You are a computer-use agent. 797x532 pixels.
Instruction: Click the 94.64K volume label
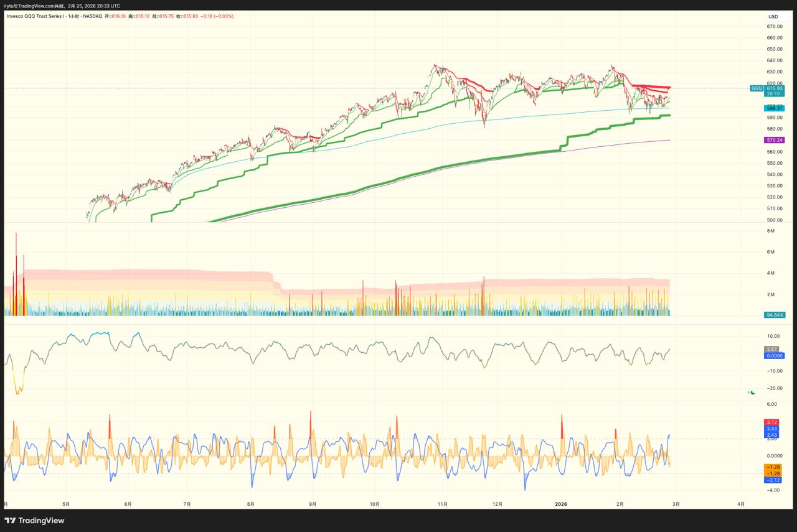pyautogui.click(x=774, y=315)
